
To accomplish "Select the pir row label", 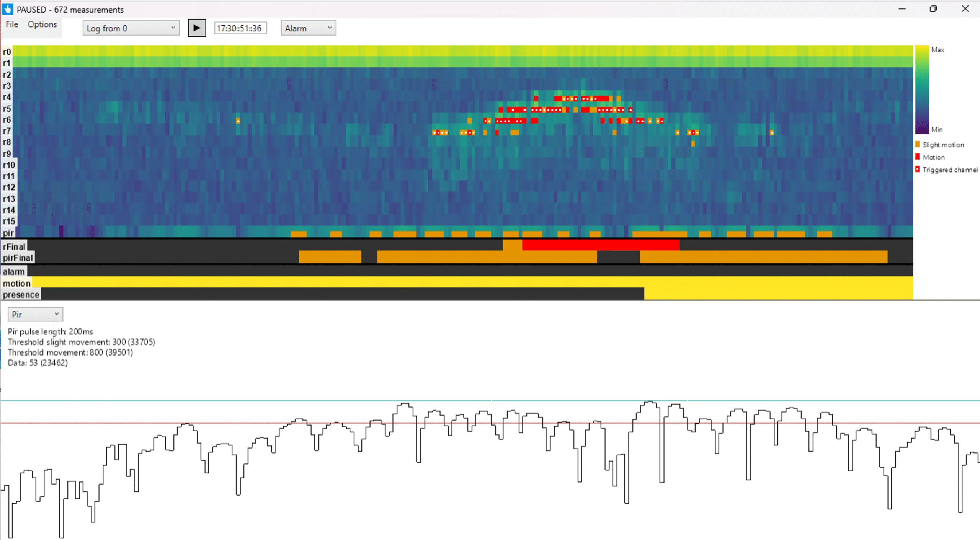I will (x=8, y=232).
